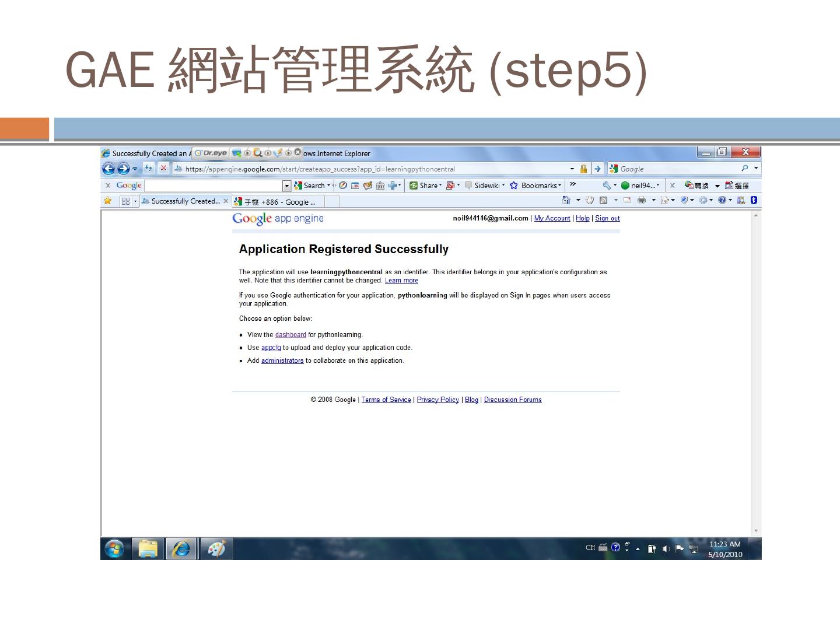Open the Tools gear icon
This screenshot has height=630, width=840.
703,200
